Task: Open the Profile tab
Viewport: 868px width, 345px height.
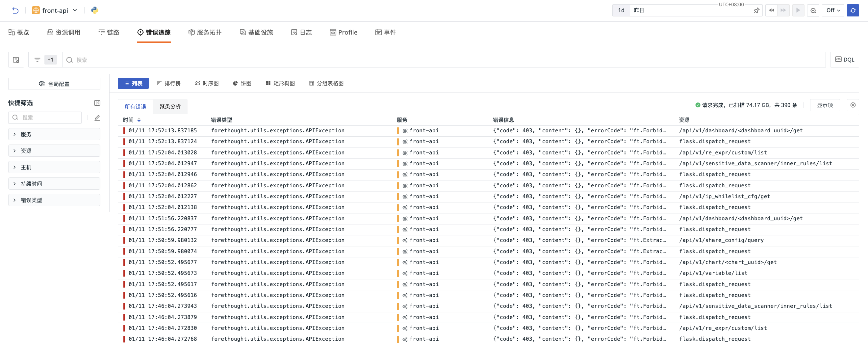Action: click(x=344, y=32)
